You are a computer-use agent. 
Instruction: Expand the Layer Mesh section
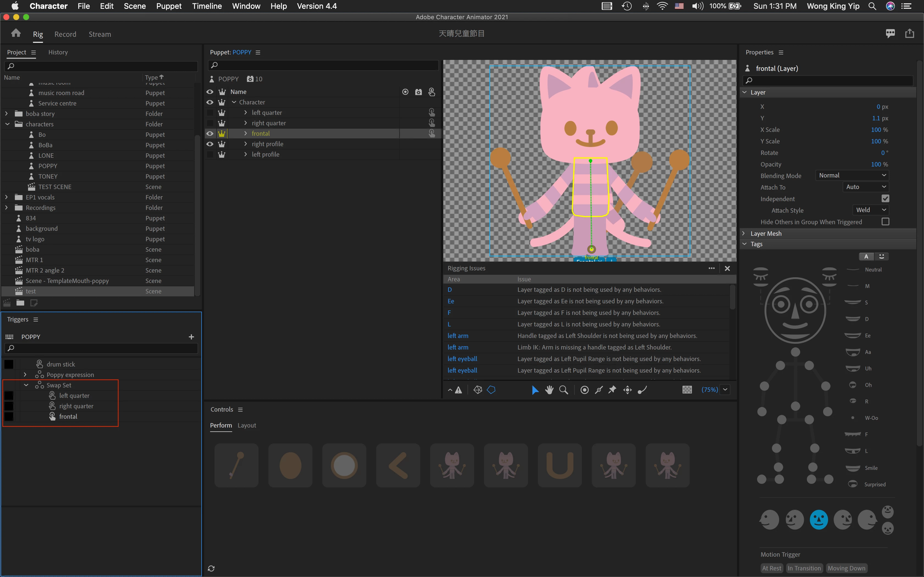coord(744,233)
